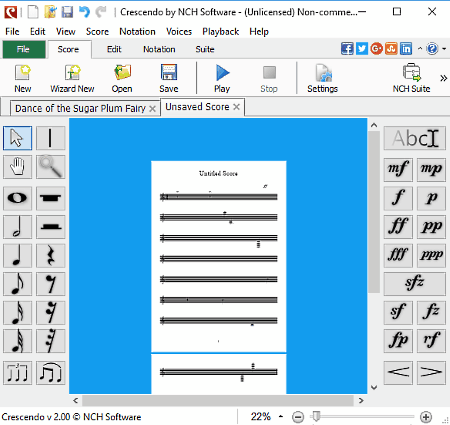
Task: Choose the hand pan tool
Action: pyautogui.click(x=18, y=167)
